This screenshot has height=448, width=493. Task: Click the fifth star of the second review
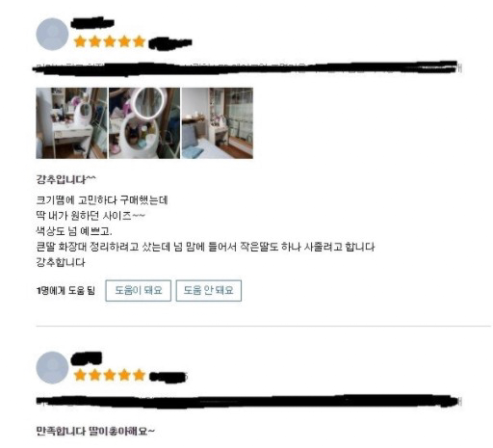139,375
